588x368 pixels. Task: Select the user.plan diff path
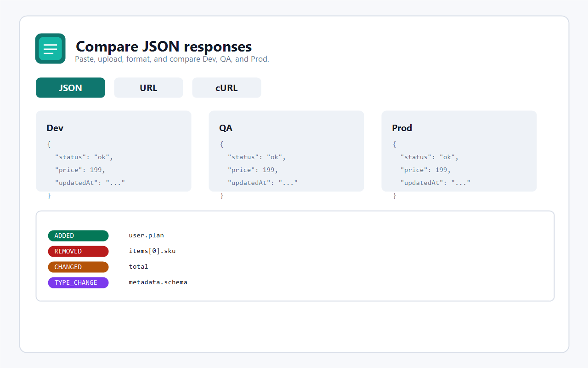(146, 236)
